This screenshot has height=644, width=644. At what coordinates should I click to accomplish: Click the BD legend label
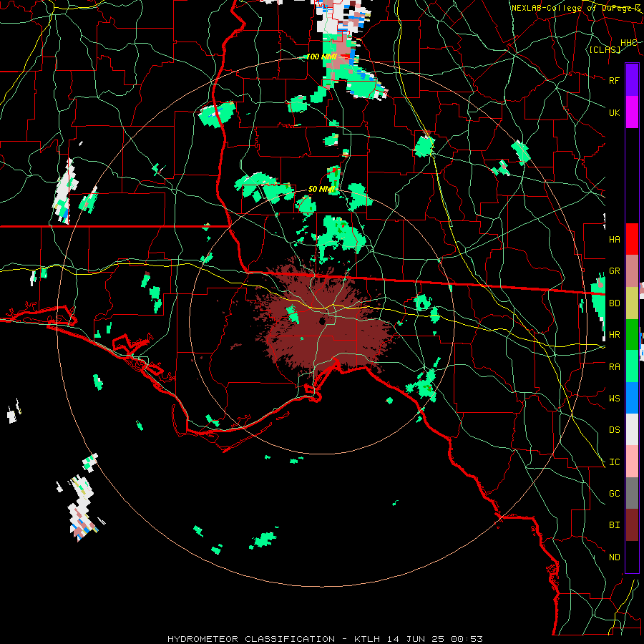(614, 303)
